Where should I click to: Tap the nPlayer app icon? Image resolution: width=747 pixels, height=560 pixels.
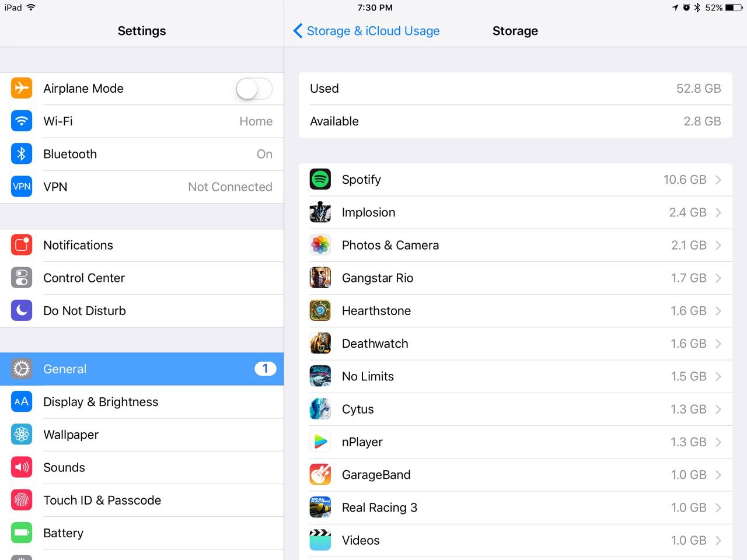point(320,442)
